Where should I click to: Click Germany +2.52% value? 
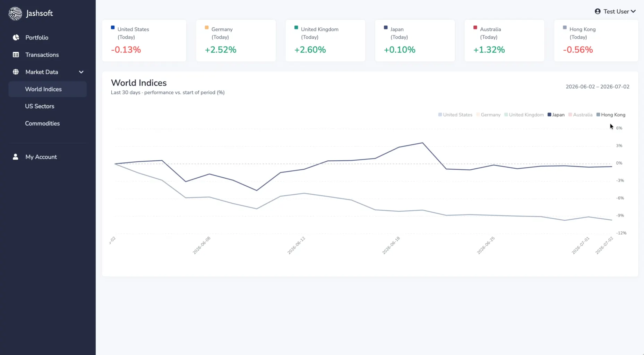pos(221,50)
